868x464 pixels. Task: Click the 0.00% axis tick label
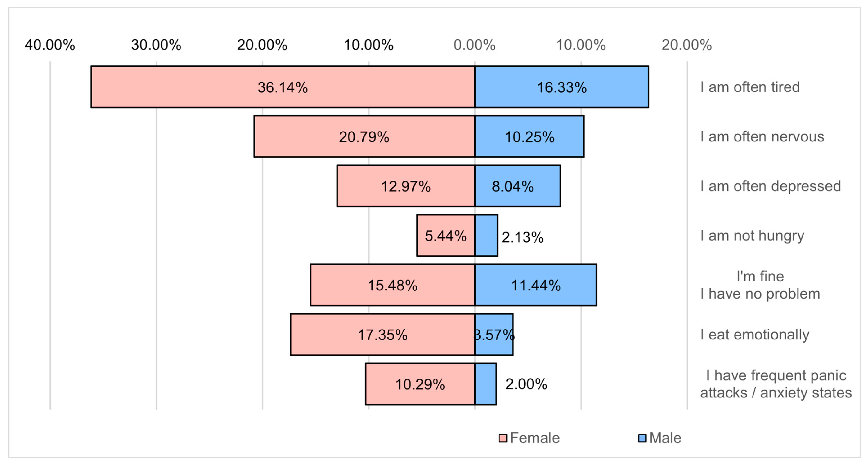tap(474, 45)
